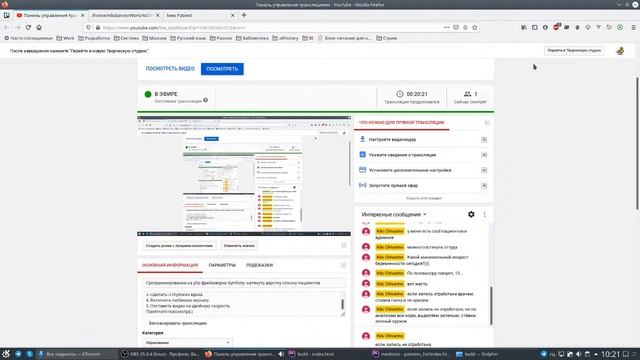Switch to the OBS taskbar window
This screenshot has height=360, width=640.
(160, 354)
